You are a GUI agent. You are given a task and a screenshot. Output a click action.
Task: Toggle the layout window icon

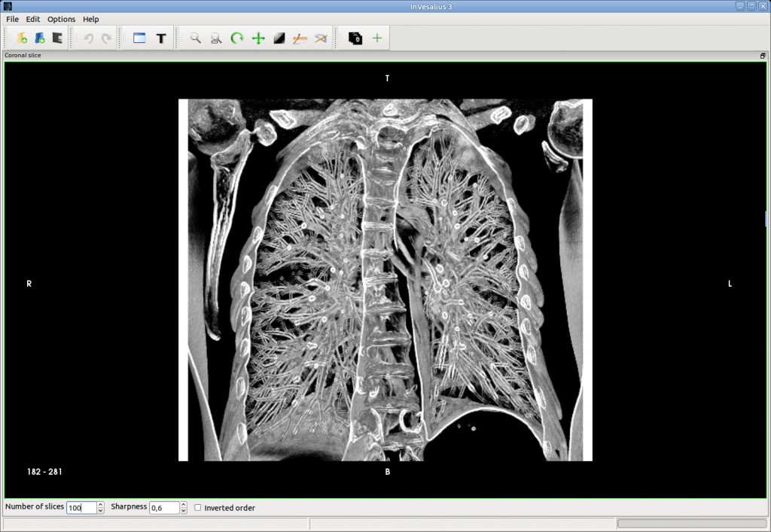139,38
